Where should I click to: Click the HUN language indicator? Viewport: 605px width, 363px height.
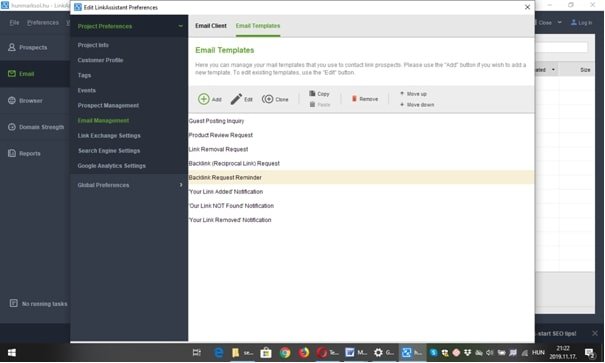pos(538,353)
